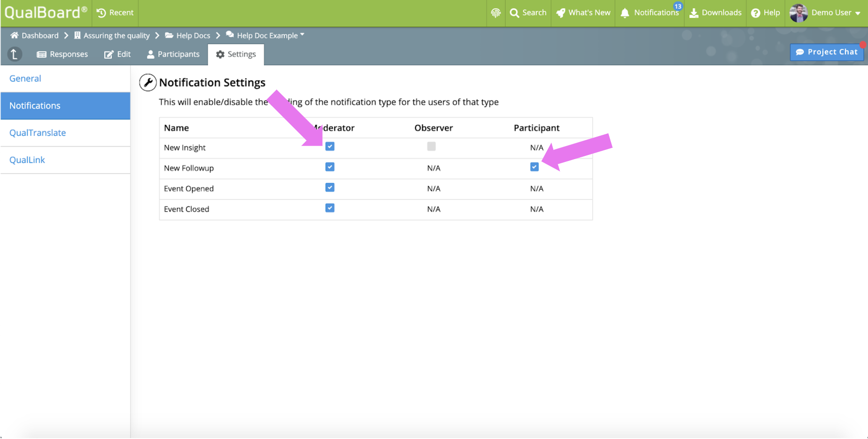Select QualLink in the settings sidebar

[65, 160]
